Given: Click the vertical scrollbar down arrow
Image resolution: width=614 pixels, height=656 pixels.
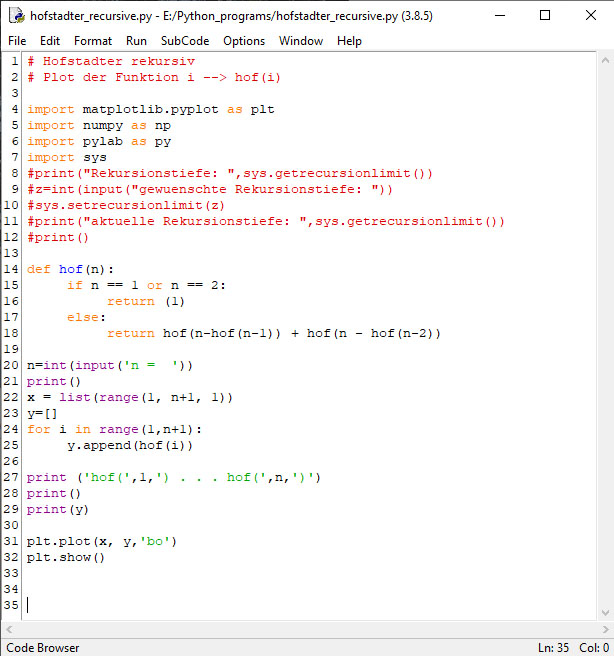Looking at the screenshot, I should coord(605,612).
